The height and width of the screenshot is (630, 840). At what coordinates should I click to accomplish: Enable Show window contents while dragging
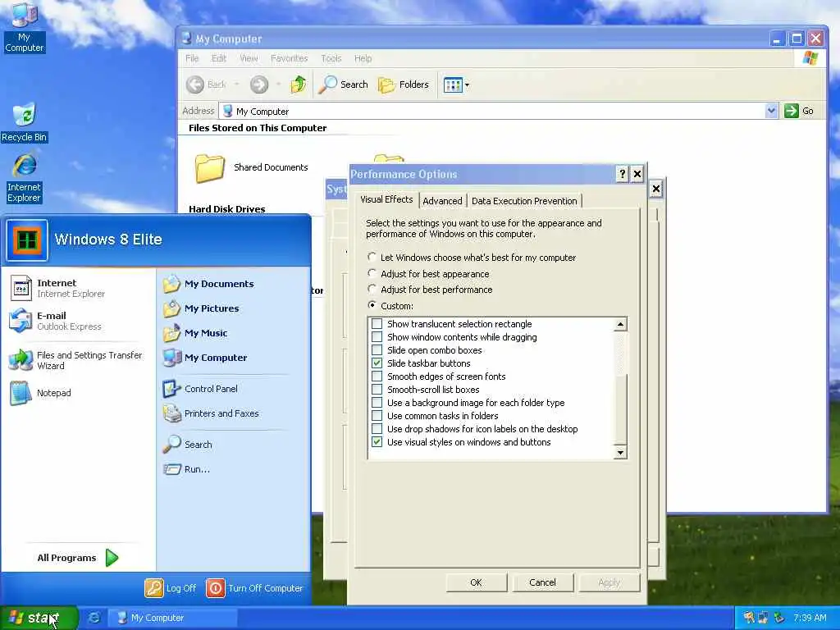tap(377, 337)
